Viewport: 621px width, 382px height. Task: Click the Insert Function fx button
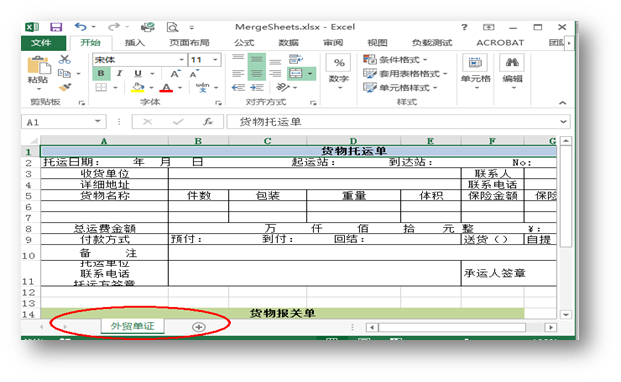pos(208,122)
